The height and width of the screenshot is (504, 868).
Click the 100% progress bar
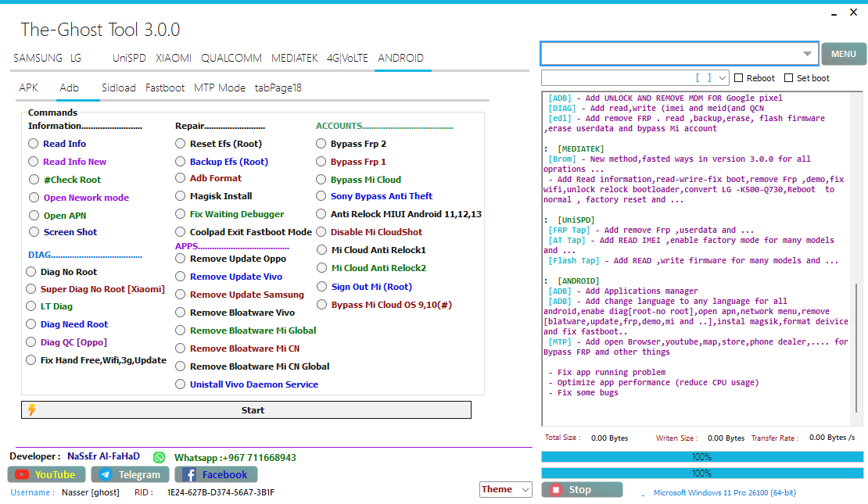click(x=701, y=457)
